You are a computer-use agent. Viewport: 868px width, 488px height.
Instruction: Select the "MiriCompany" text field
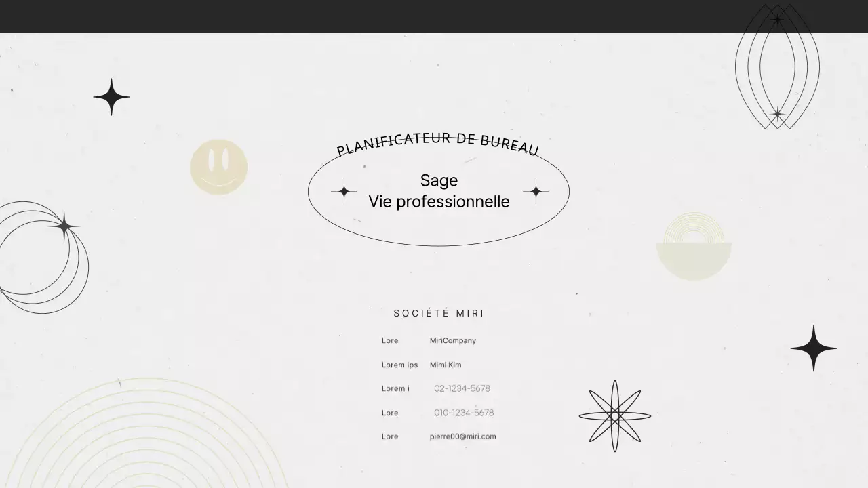pos(452,341)
